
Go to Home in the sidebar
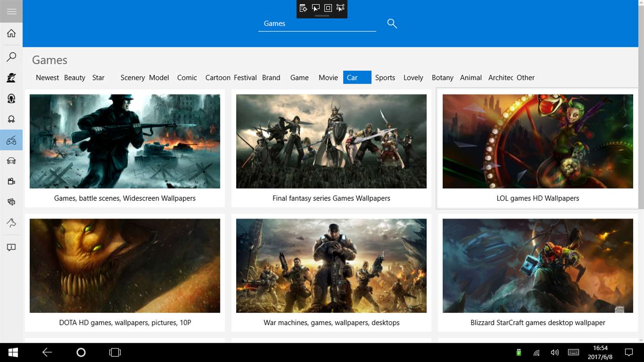(x=11, y=34)
